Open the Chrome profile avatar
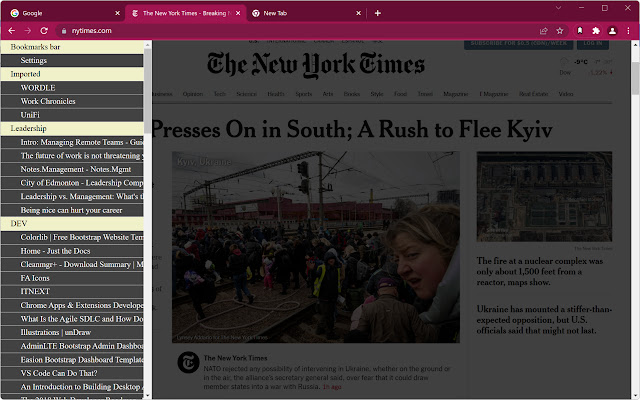Viewport: 640px width, 400px height. pyautogui.click(x=612, y=31)
